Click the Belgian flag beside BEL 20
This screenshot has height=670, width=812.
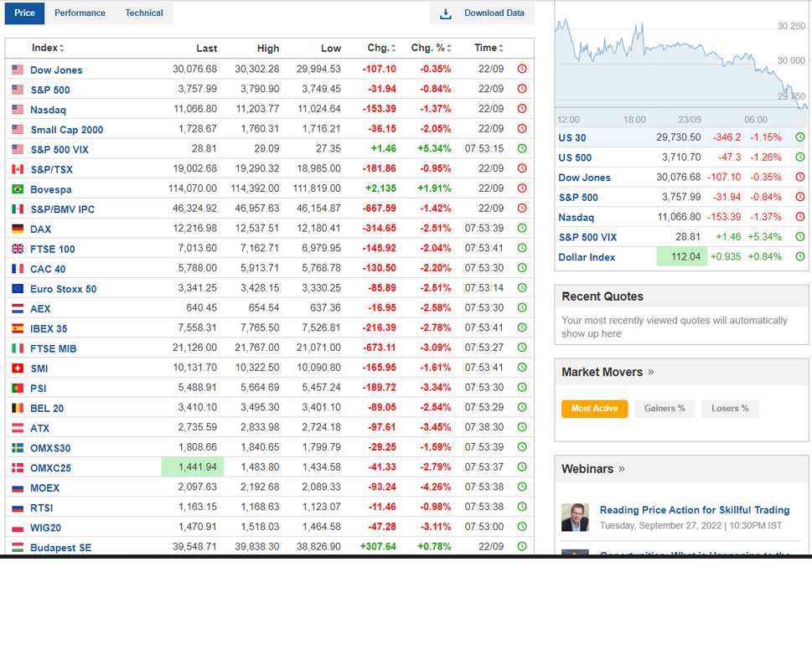(18, 408)
